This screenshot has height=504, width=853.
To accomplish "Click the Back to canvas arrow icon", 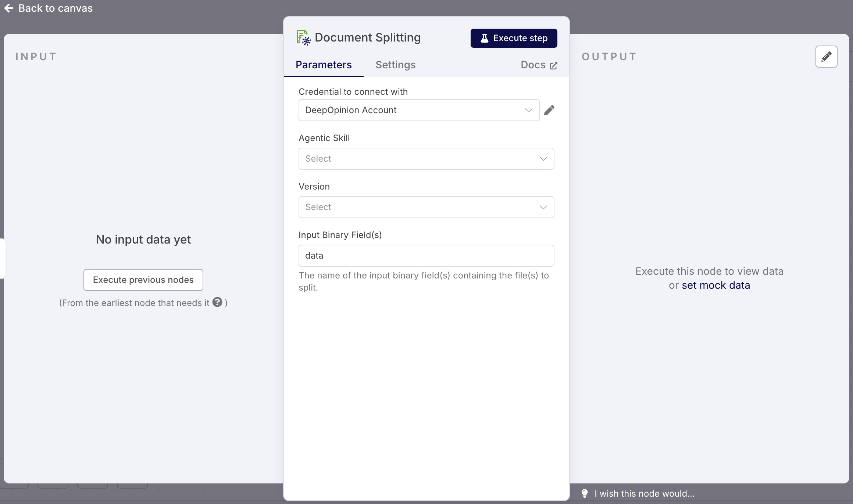I will pyautogui.click(x=9, y=8).
